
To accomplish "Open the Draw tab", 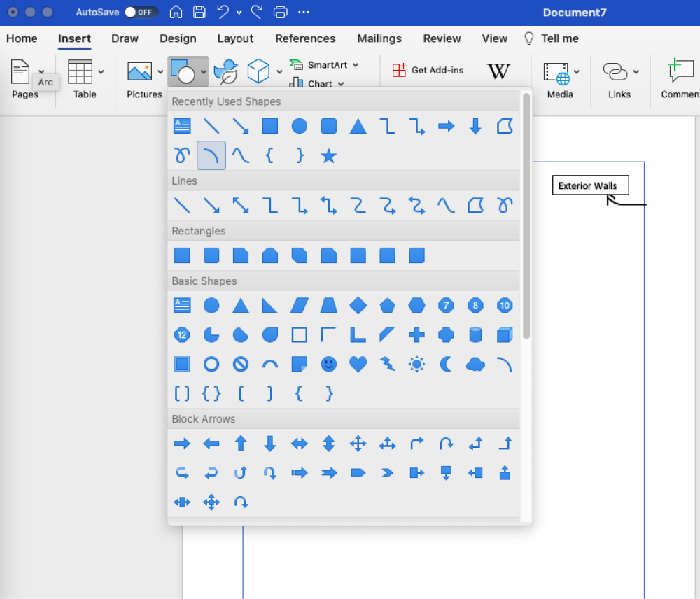I will tap(125, 38).
